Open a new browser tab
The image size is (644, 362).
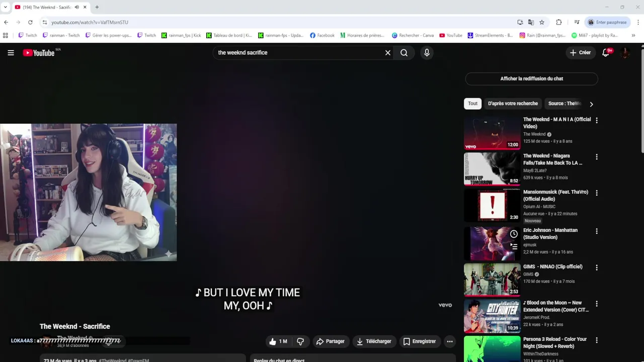pyautogui.click(x=97, y=7)
